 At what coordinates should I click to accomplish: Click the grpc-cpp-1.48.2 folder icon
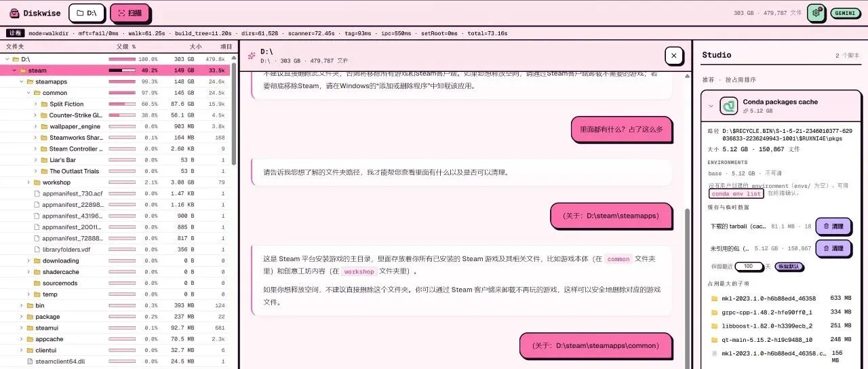(714, 312)
